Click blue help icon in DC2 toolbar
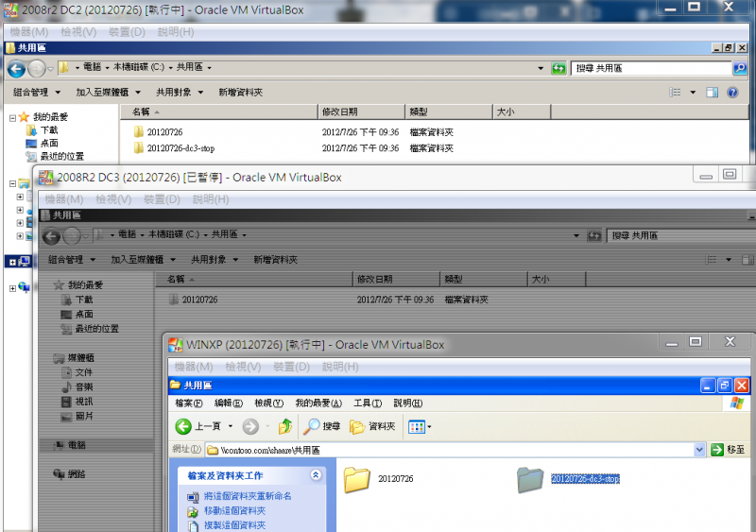 pos(732,92)
